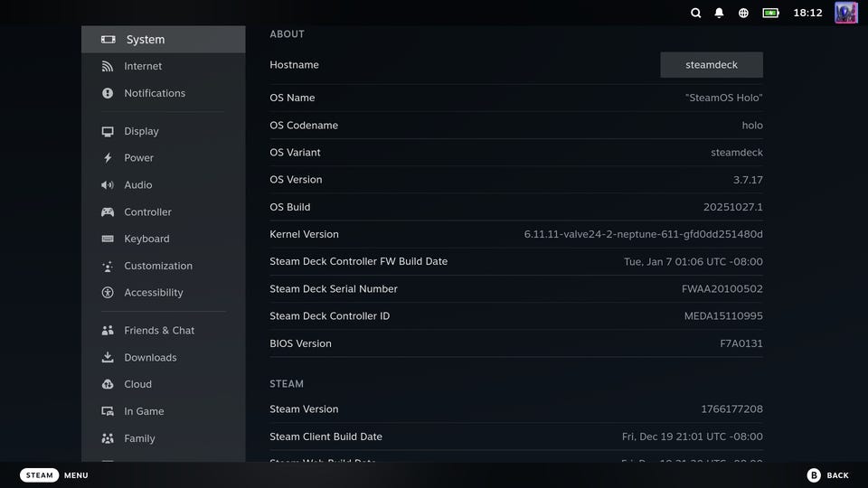Select BIOS Version F7A0131
Screen dimensions: 868x488
coord(741,343)
